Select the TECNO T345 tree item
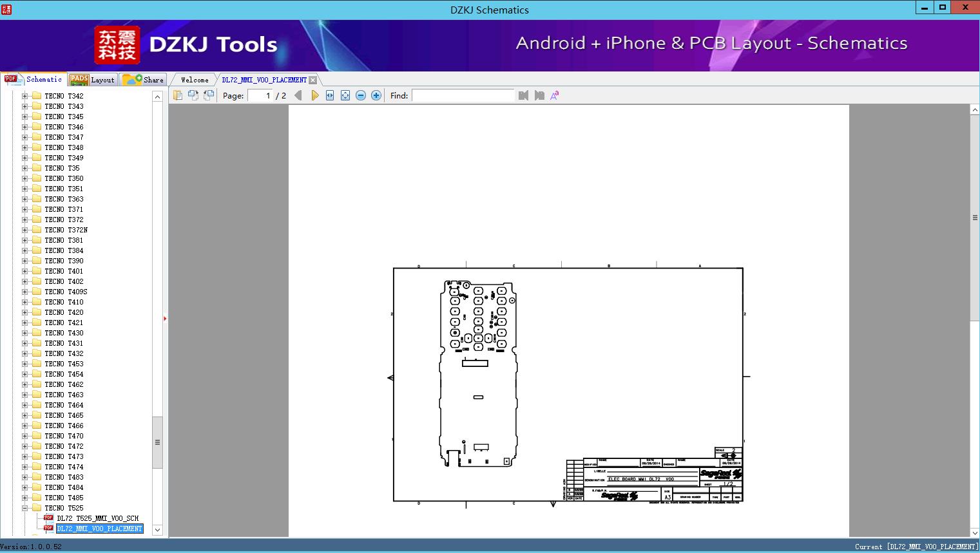 64,117
